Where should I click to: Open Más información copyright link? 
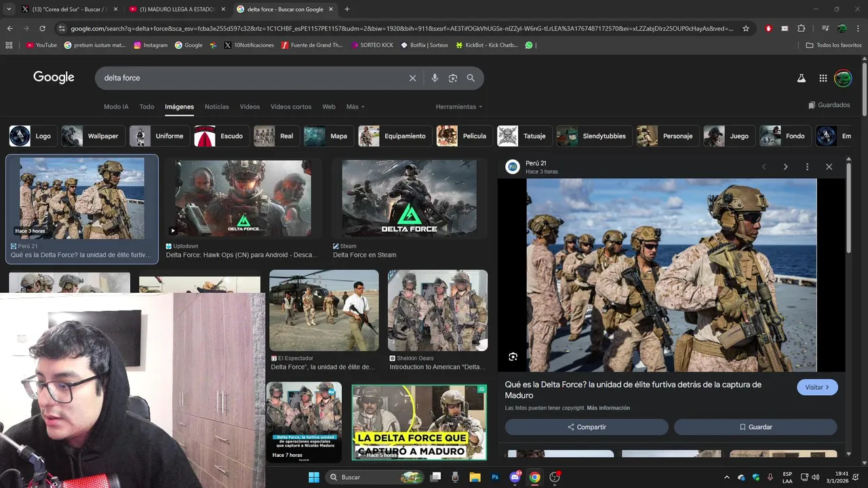pyautogui.click(x=608, y=408)
